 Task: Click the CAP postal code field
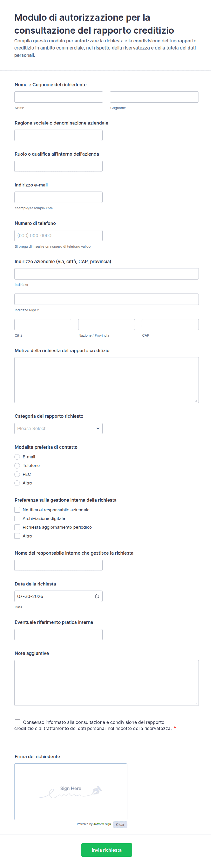170,325
